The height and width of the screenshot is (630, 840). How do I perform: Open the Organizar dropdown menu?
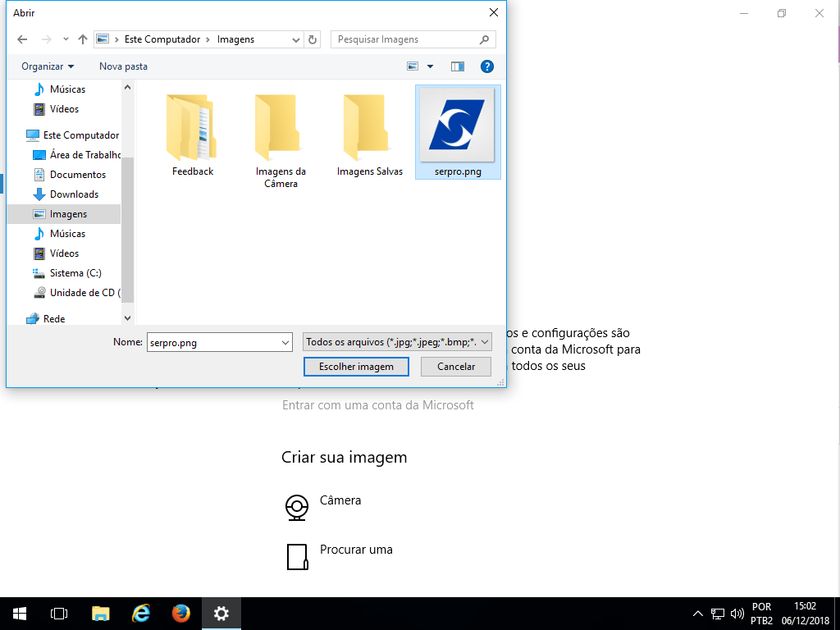point(48,66)
